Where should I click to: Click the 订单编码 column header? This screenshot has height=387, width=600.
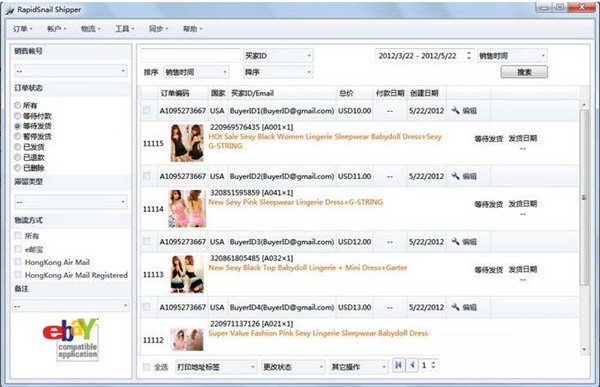point(175,93)
